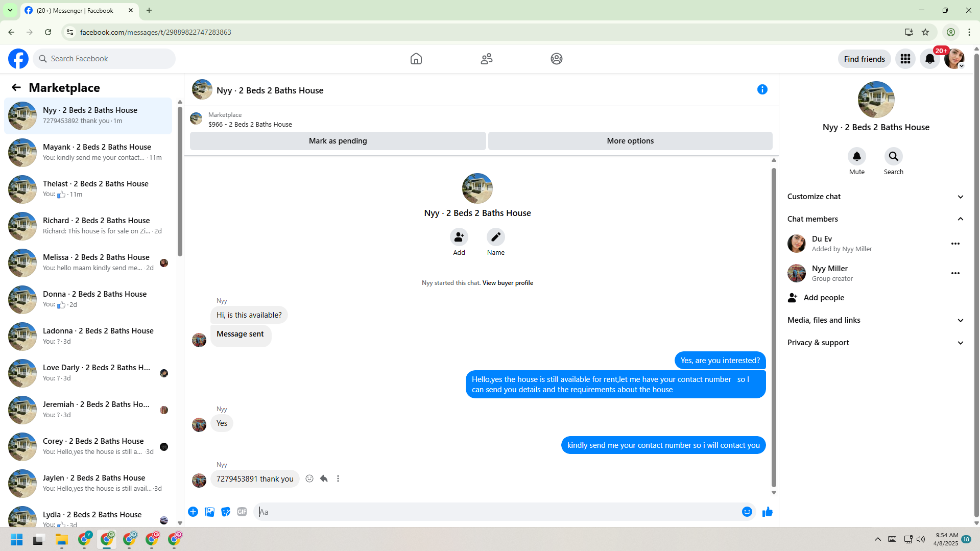The height and width of the screenshot is (551, 980).
Task: Open Richard 2 Beds 2 Baths conversation
Action: click(x=88, y=226)
